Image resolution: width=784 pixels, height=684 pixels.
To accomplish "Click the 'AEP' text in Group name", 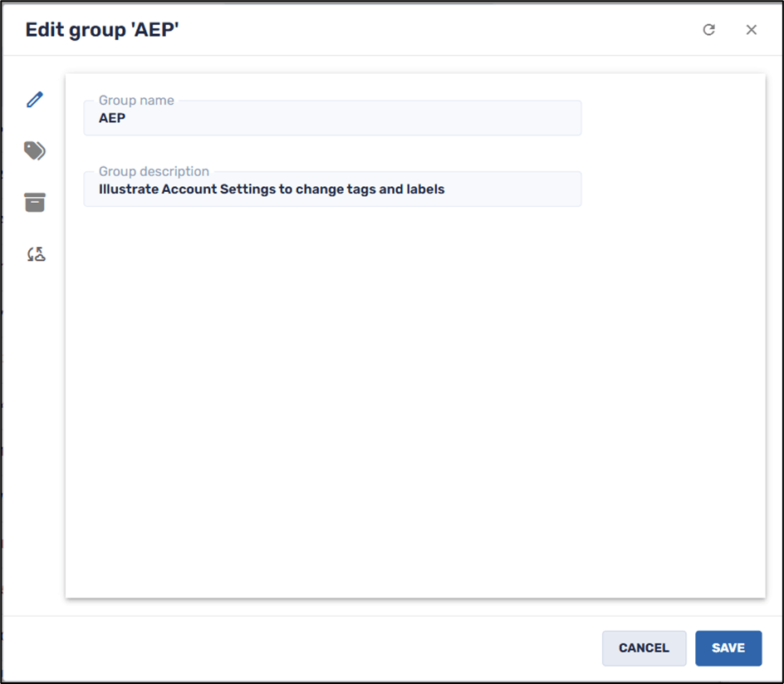I will point(112,119).
